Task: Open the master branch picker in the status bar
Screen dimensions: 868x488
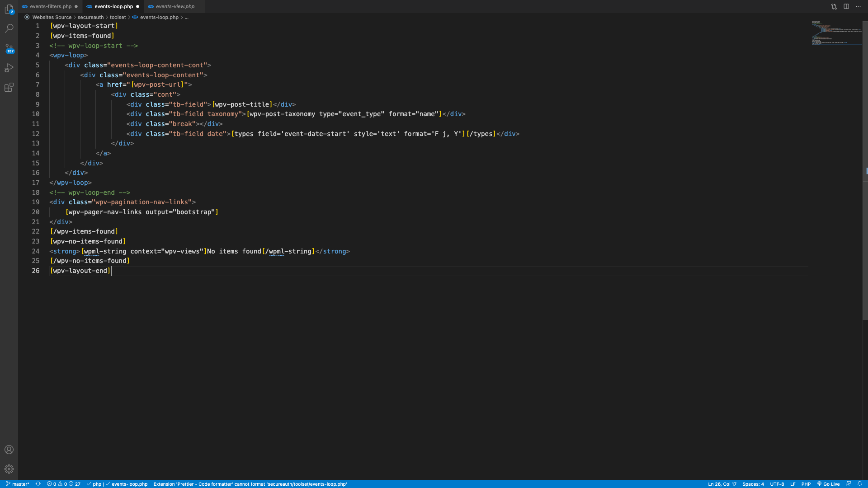Action: click(x=18, y=484)
